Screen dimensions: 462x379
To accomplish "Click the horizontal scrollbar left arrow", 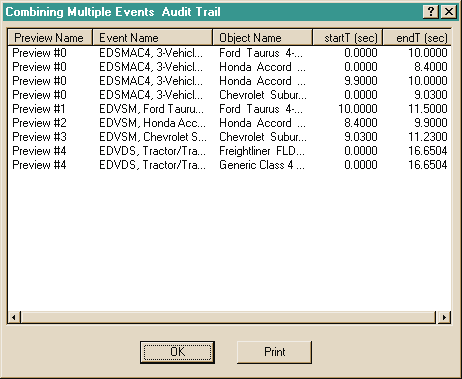I will pos(14,317).
